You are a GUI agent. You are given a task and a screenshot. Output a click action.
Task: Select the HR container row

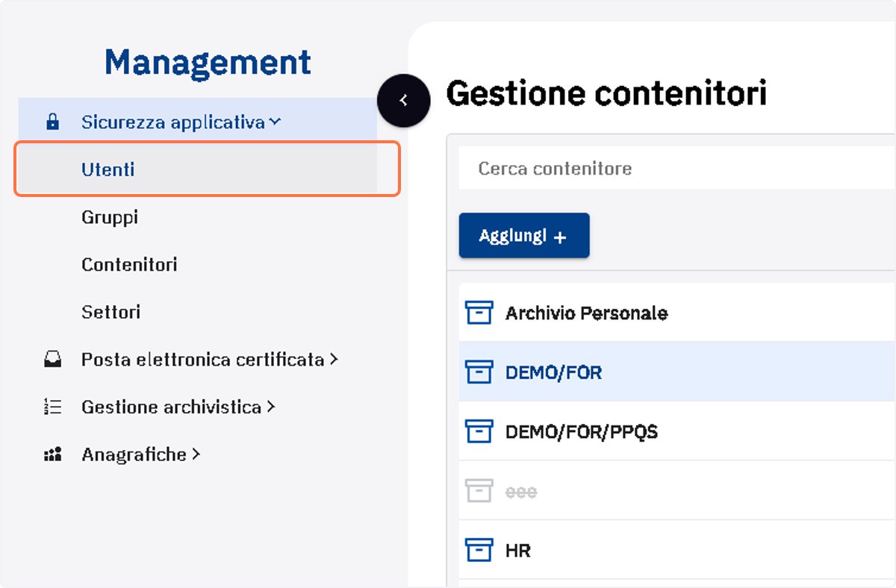(677, 551)
